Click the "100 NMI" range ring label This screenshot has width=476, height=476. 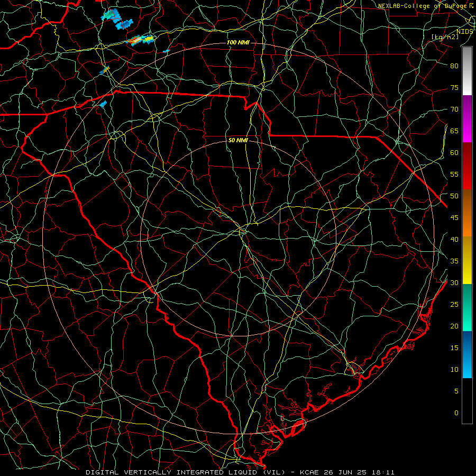coord(238,42)
